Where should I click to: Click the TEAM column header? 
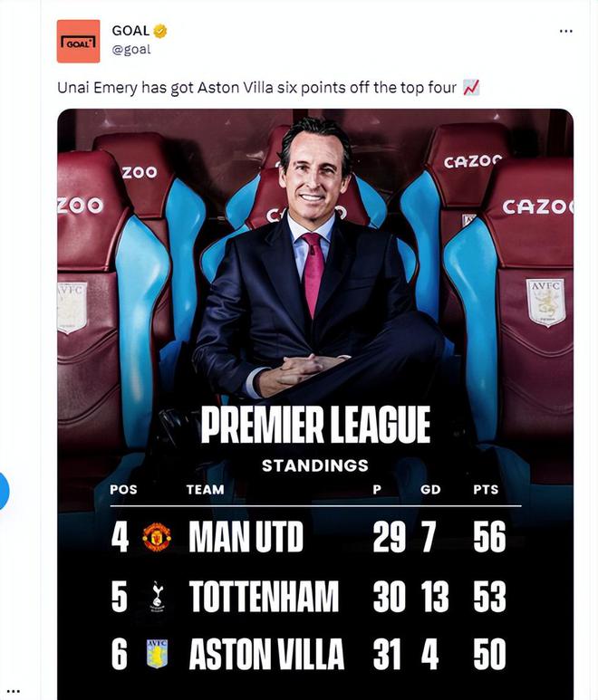tap(205, 490)
